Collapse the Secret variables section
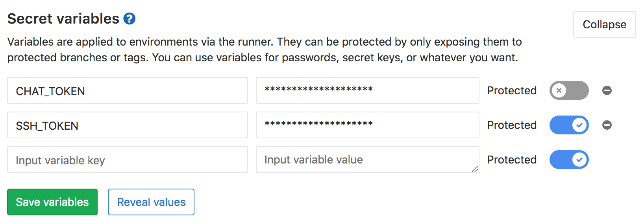Screen dimensions: 644x224 click(604, 24)
